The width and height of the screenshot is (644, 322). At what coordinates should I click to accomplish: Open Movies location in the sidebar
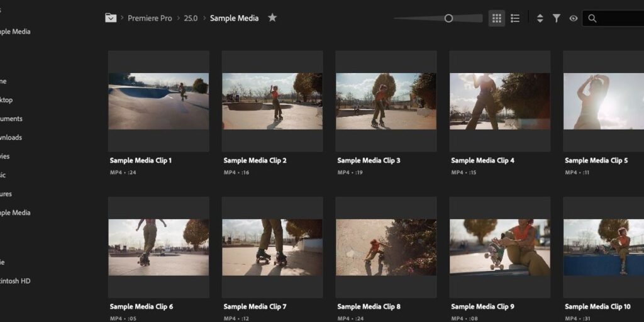(x=5, y=156)
